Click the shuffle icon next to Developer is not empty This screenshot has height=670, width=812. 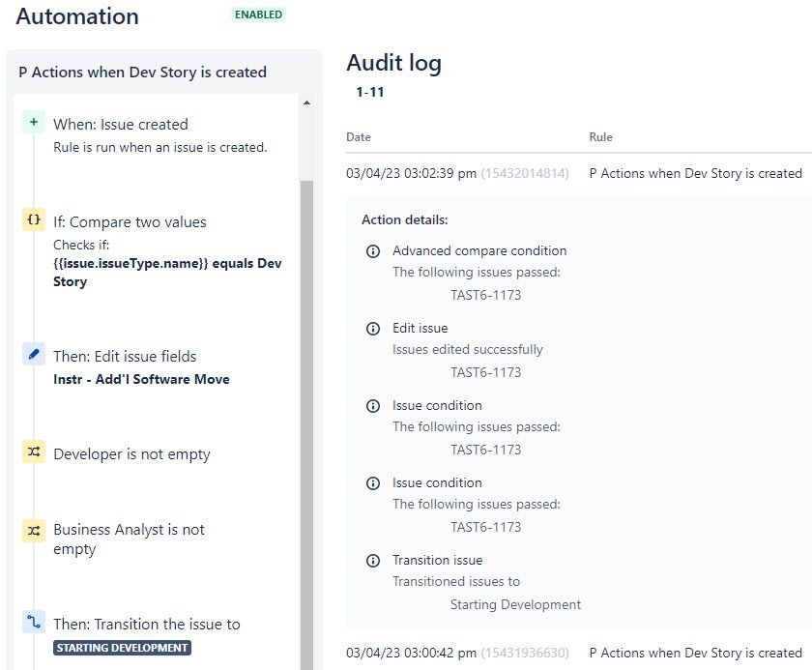tap(34, 452)
